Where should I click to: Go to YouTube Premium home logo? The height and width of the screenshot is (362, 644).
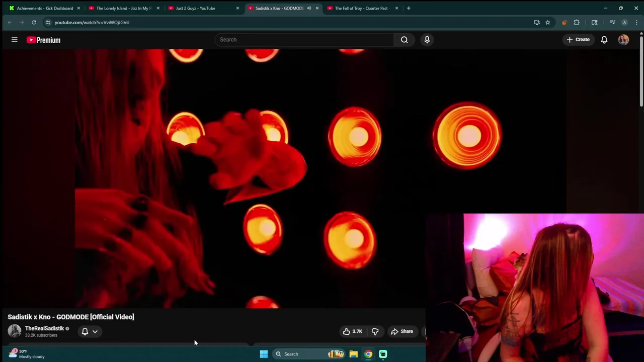44,40
